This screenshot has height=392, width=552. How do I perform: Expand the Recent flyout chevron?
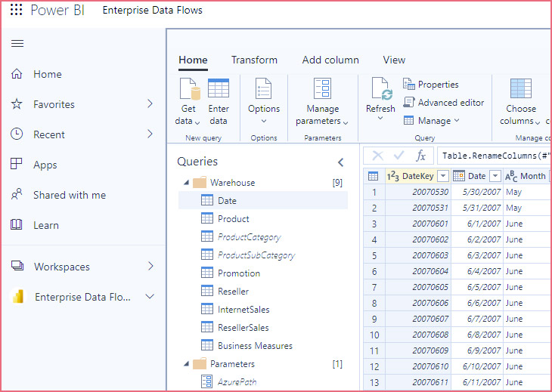tap(150, 134)
